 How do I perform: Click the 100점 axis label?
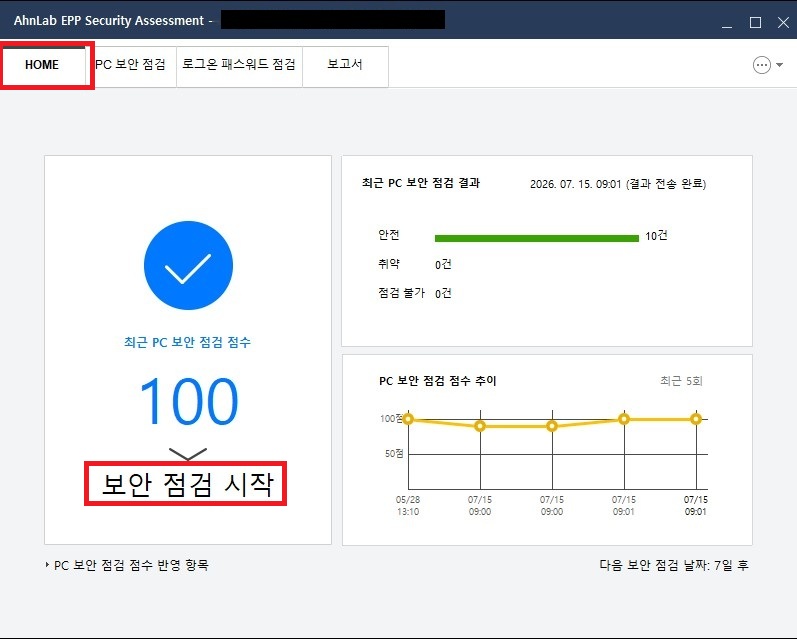[x=391, y=418]
